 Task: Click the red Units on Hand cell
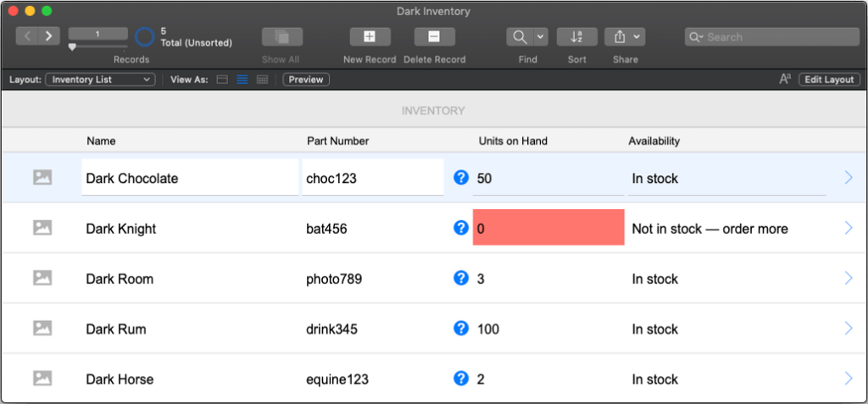[548, 228]
